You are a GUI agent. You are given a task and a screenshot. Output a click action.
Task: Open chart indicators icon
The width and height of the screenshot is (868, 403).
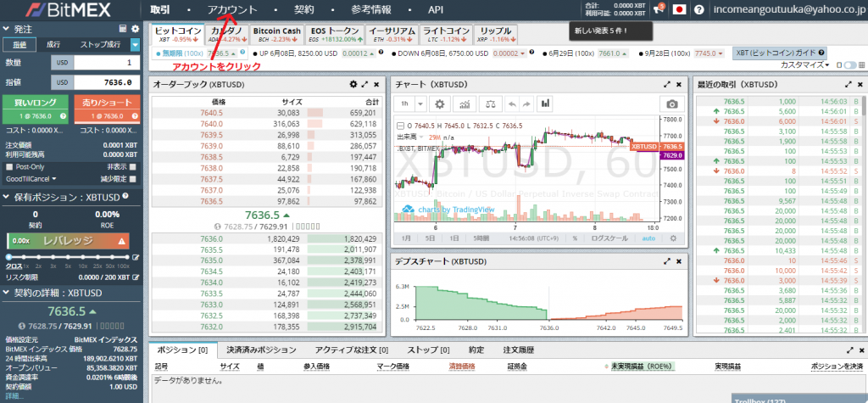click(465, 104)
